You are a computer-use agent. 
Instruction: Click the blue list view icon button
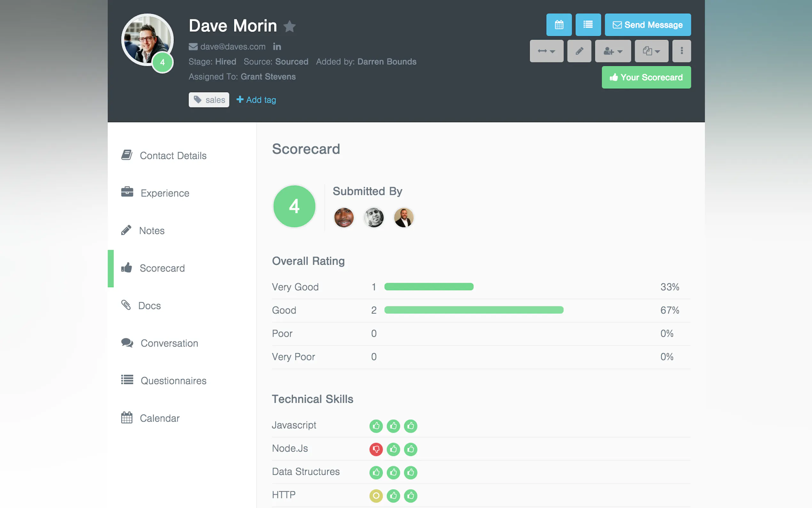click(x=588, y=25)
